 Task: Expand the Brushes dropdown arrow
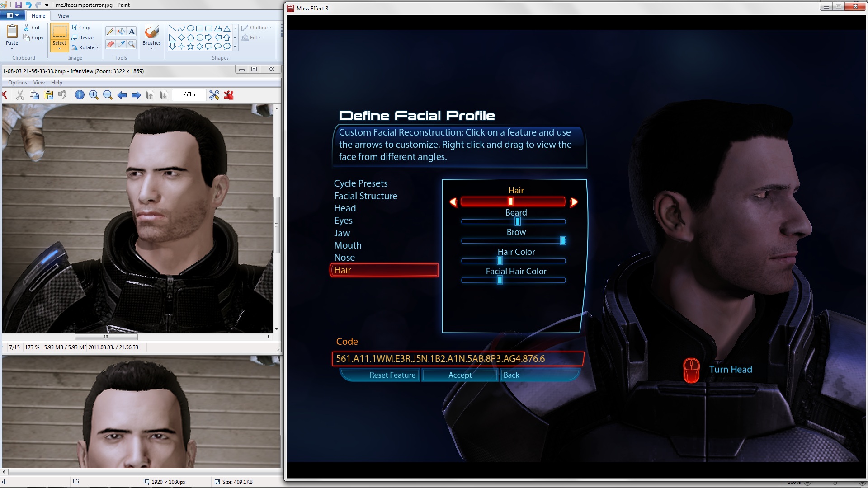click(151, 48)
